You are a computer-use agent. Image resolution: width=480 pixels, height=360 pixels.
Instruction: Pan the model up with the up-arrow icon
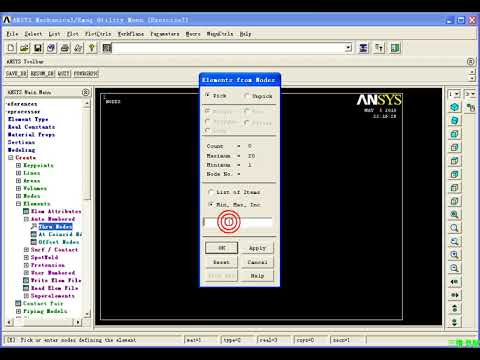coord(454,308)
